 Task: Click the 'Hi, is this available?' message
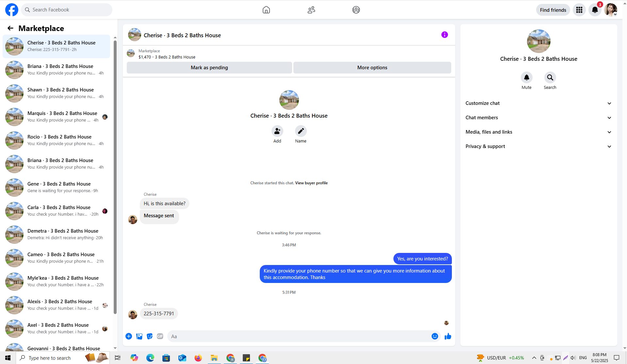[x=165, y=204]
